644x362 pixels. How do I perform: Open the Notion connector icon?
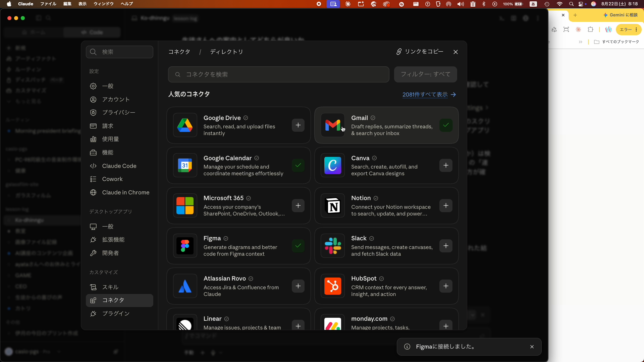coord(333,206)
